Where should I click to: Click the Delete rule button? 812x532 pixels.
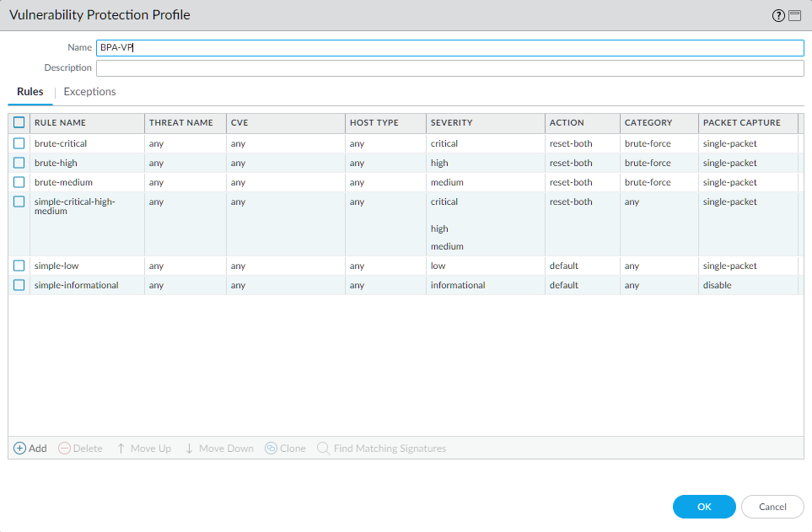[80, 448]
